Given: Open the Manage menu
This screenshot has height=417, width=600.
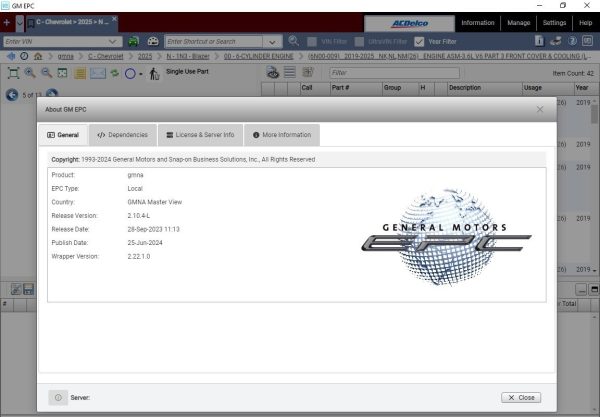Looking at the screenshot, I should point(518,23).
